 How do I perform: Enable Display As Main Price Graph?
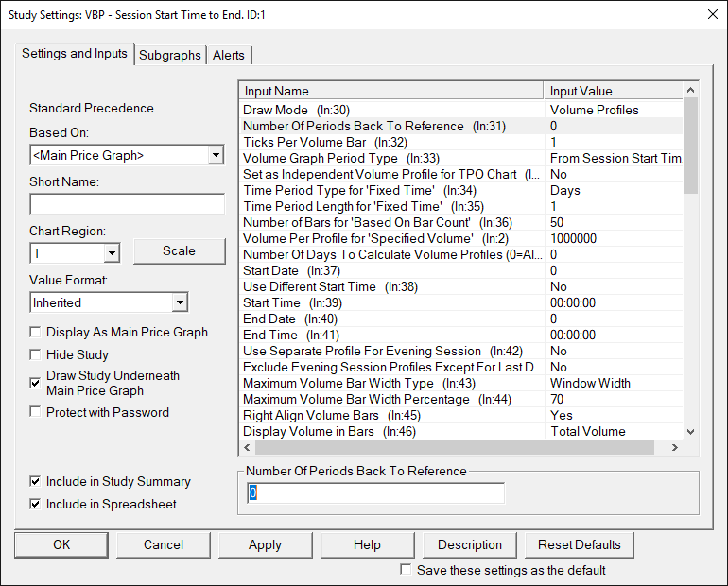36,333
